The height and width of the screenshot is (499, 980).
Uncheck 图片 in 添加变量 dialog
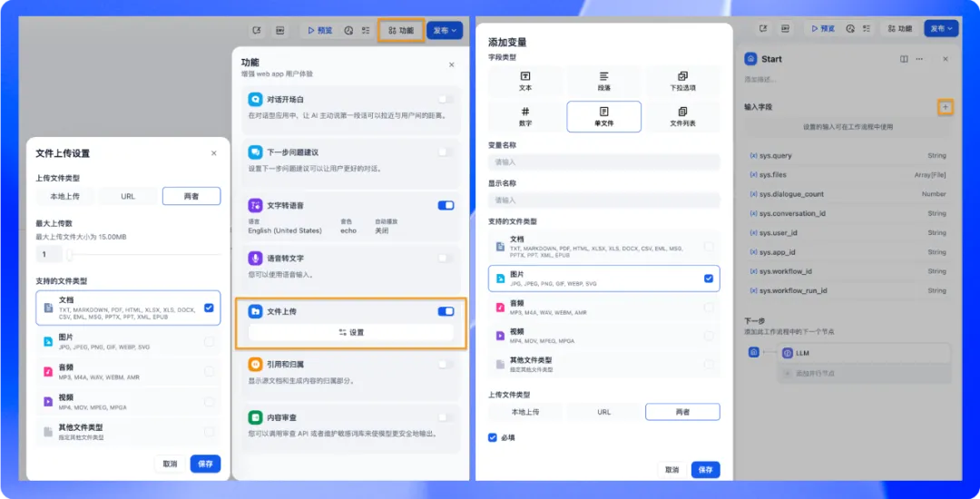pyautogui.click(x=709, y=279)
